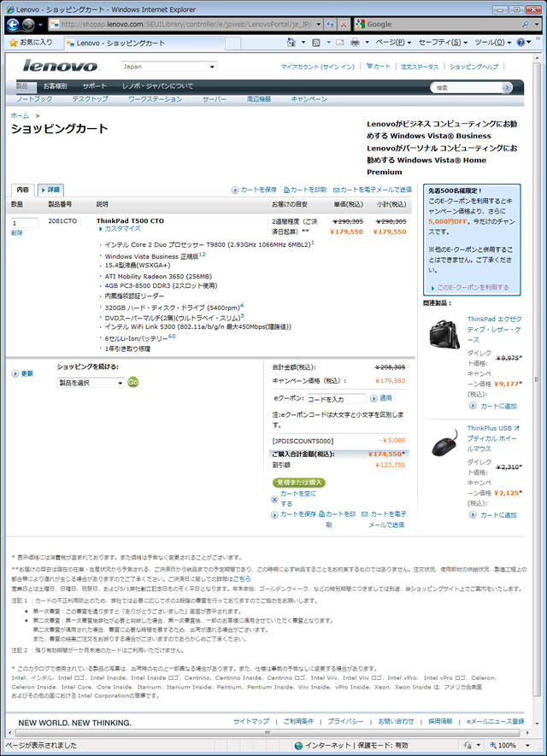Click the quantity input field
The height and width of the screenshot is (756, 547).
coord(25,223)
